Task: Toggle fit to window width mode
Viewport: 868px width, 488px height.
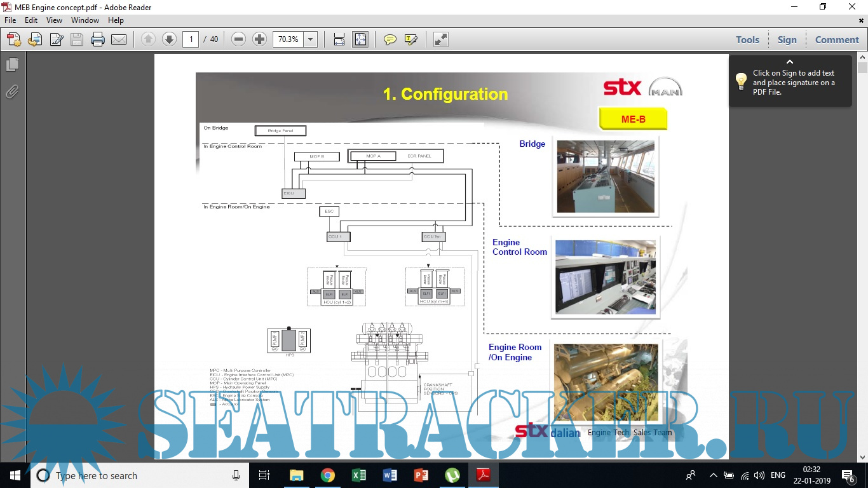Action: [x=339, y=39]
